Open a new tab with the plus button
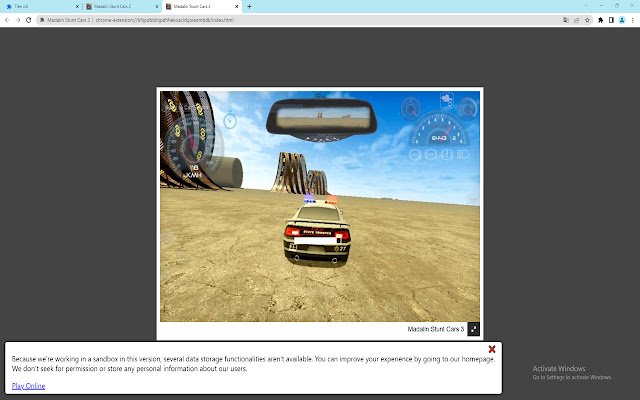 click(249, 7)
